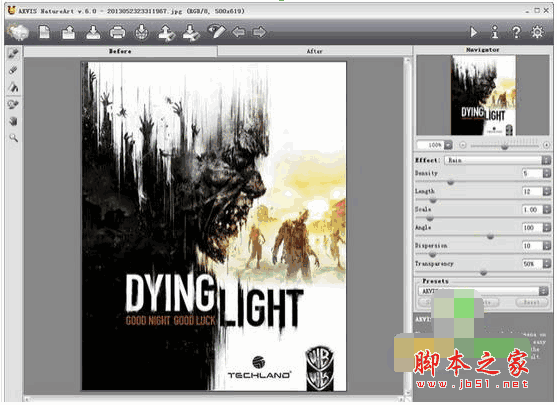Viewport: 557px width, 405px height.
Task: Click the Navigator preview thumbnail
Action: coord(483,95)
